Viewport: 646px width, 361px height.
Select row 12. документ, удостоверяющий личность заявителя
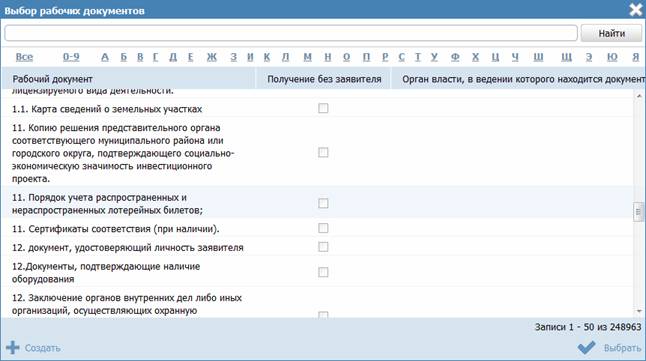(x=317, y=247)
